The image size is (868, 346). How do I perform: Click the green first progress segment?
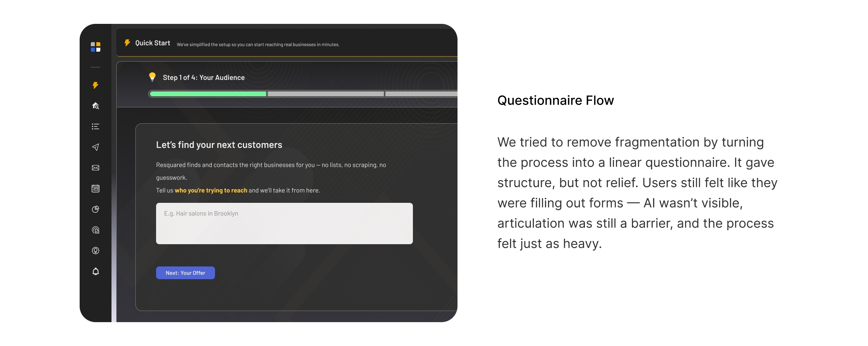[x=208, y=94]
